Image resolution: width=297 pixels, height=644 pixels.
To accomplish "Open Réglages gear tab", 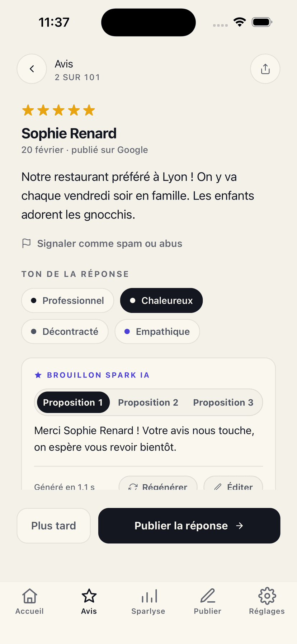I will tap(267, 602).
